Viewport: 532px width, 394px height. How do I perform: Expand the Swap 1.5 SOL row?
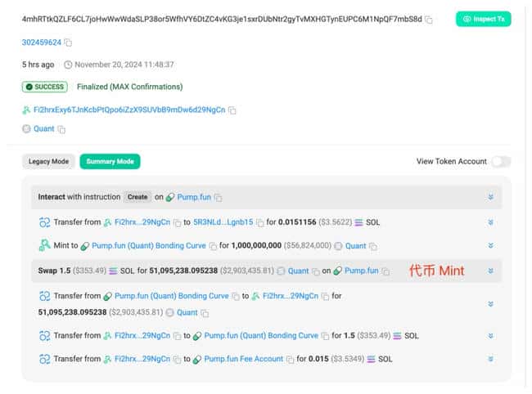[490, 271]
